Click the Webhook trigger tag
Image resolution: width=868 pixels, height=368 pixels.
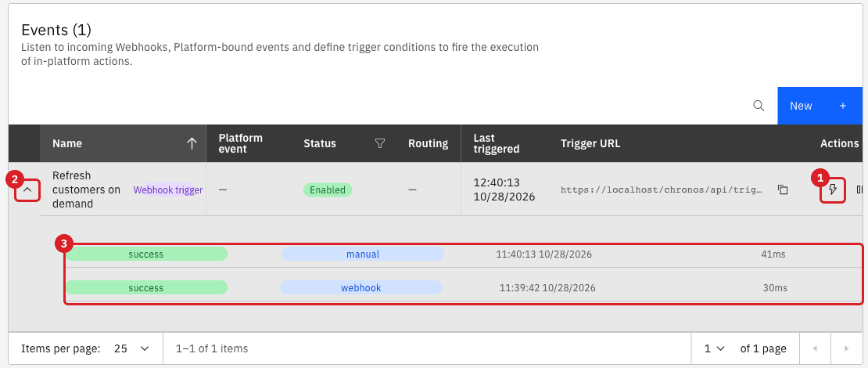coord(167,190)
